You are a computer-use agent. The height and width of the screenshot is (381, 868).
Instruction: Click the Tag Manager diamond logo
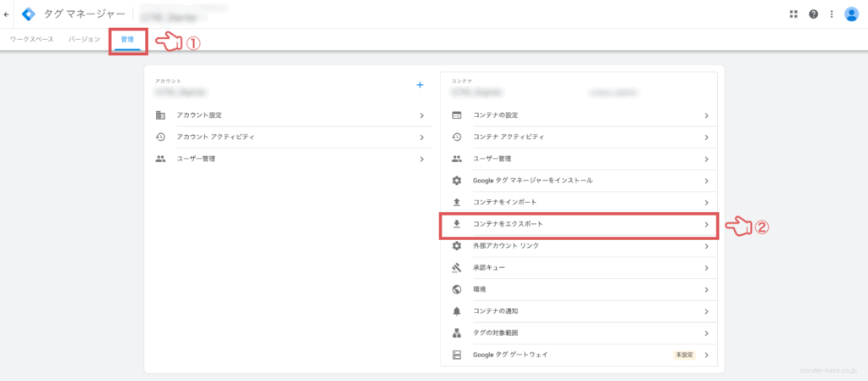click(28, 14)
